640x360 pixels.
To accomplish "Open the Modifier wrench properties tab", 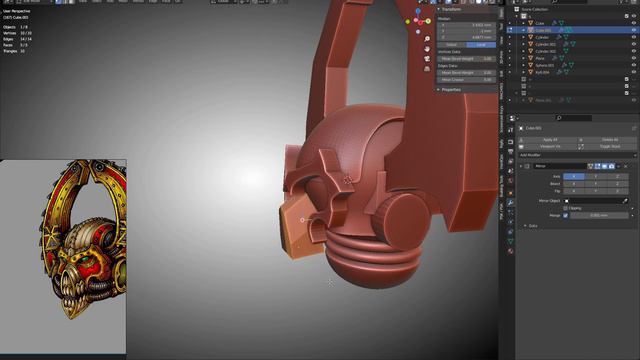I will [511, 202].
